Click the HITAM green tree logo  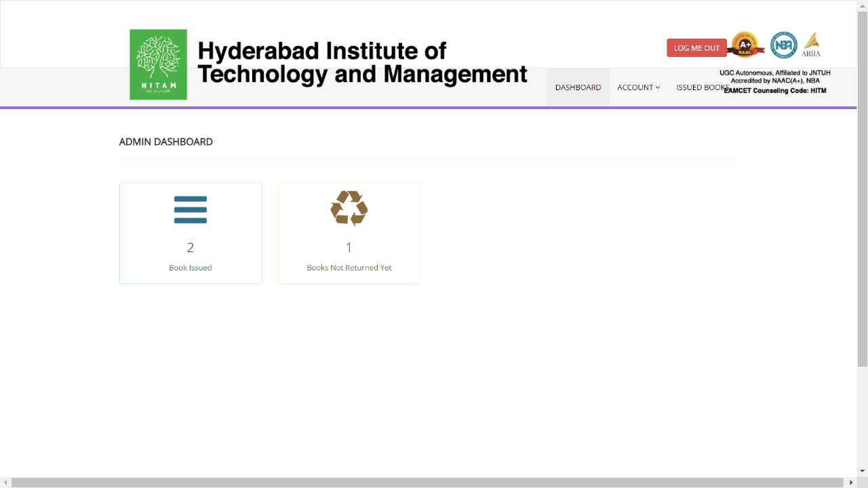158,64
